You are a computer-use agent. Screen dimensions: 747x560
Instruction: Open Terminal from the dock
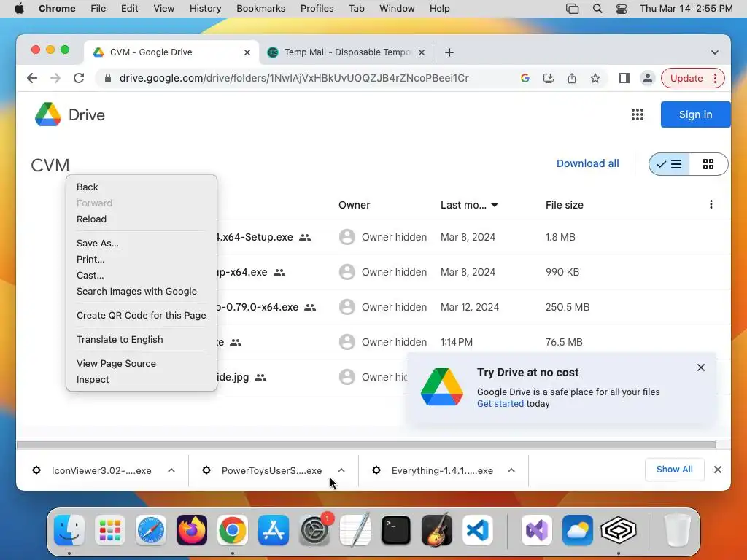(x=396, y=529)
